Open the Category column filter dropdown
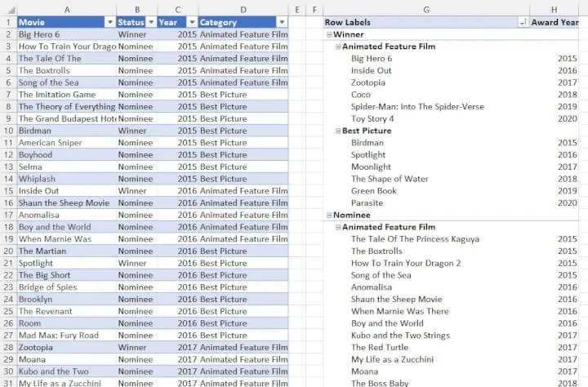Viewport: 588px width, 387px height. [282, 23]
